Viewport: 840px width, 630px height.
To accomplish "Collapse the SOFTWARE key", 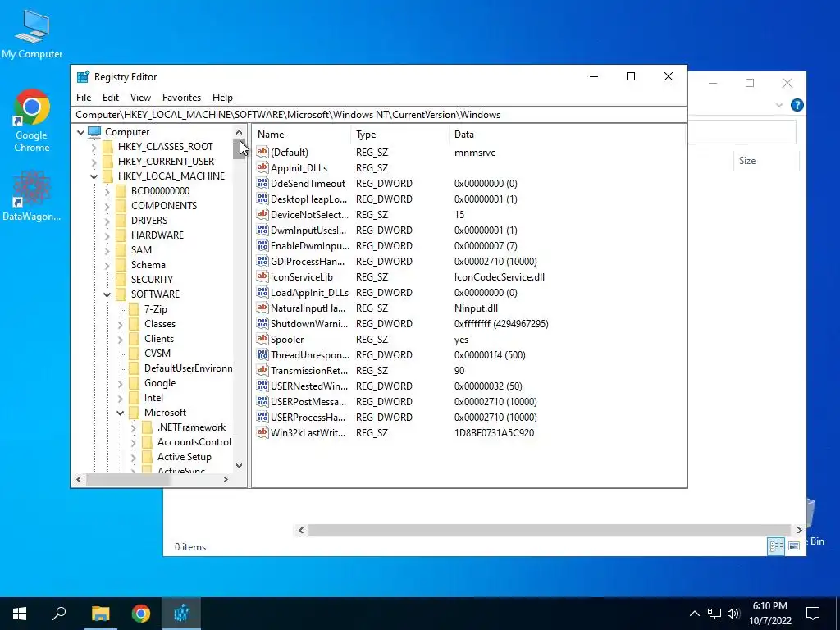I will click(x=107, y=294).
